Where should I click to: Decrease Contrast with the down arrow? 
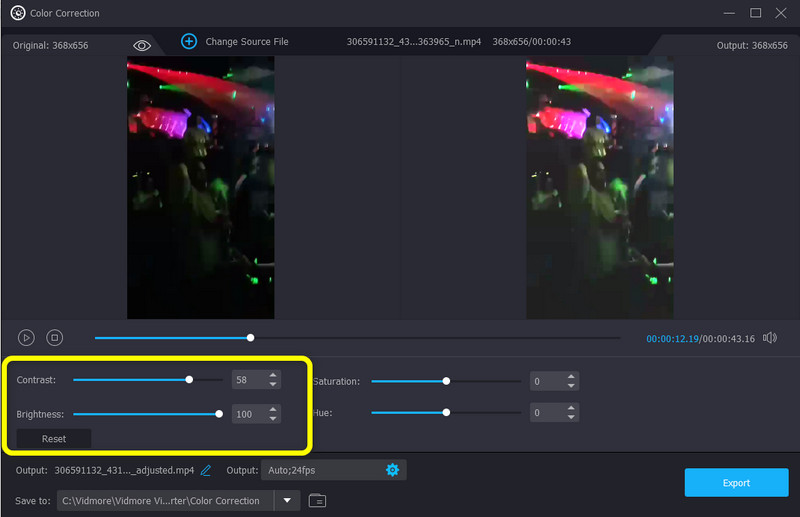coord(273,384)
